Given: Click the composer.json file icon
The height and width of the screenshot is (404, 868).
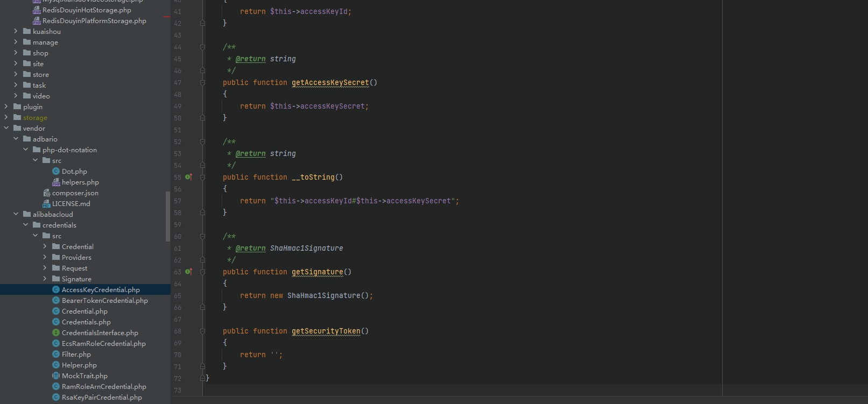Looking at the screenshot, I should click(46, 193).
